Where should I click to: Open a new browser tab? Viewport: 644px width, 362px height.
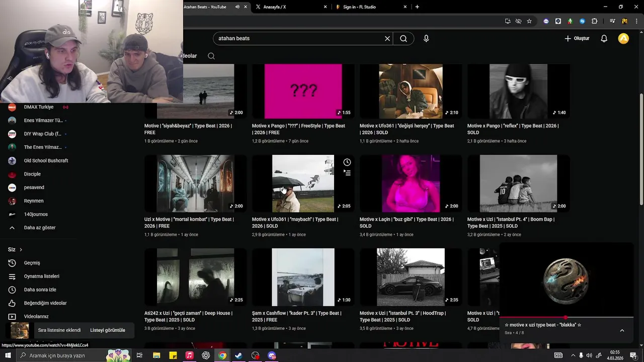click(x=417, y=7)
